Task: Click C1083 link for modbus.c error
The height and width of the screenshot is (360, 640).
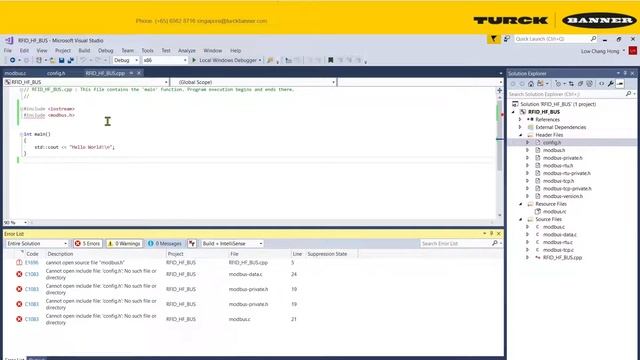Action: tap(31, 319)
